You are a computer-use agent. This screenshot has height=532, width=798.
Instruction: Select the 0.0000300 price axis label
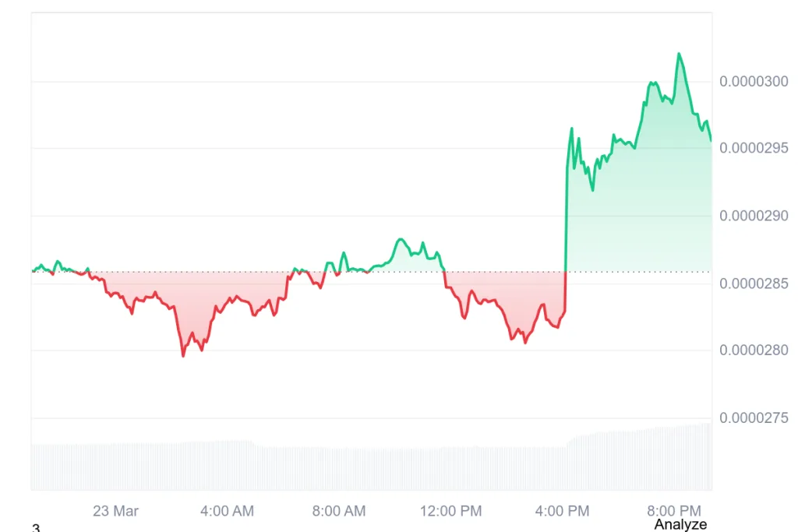click(x=754, y=81)
